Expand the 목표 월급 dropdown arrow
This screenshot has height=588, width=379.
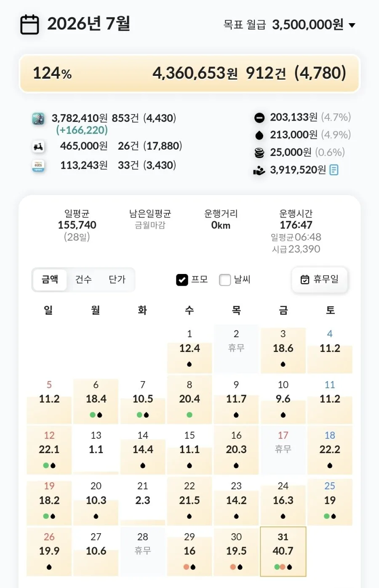pyautogui.click(x=352, y=25)
